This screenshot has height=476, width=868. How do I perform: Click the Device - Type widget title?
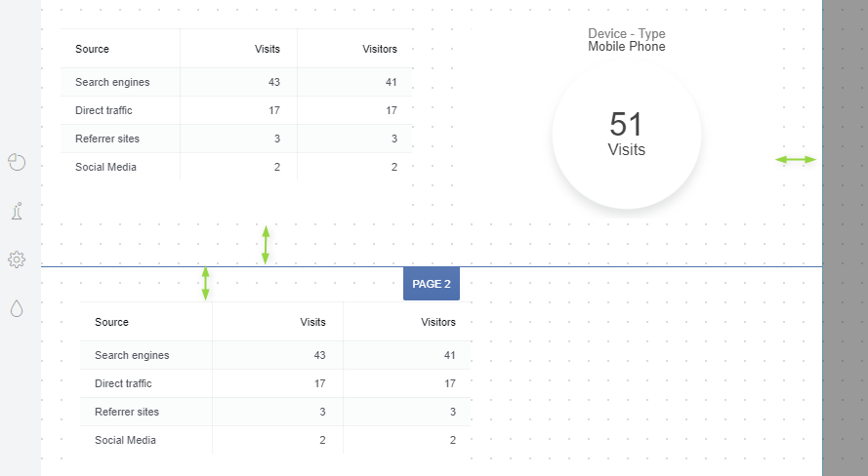tap(626, 34)
